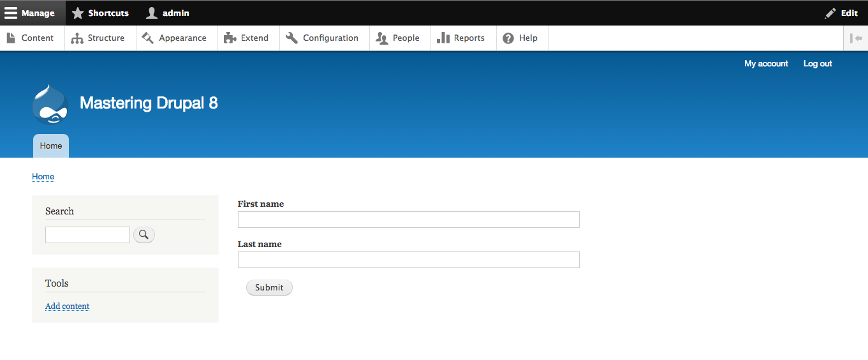The height and width of the screenshot is (360, 868).
Task: Click the Submit button
Action: point(269,287)
